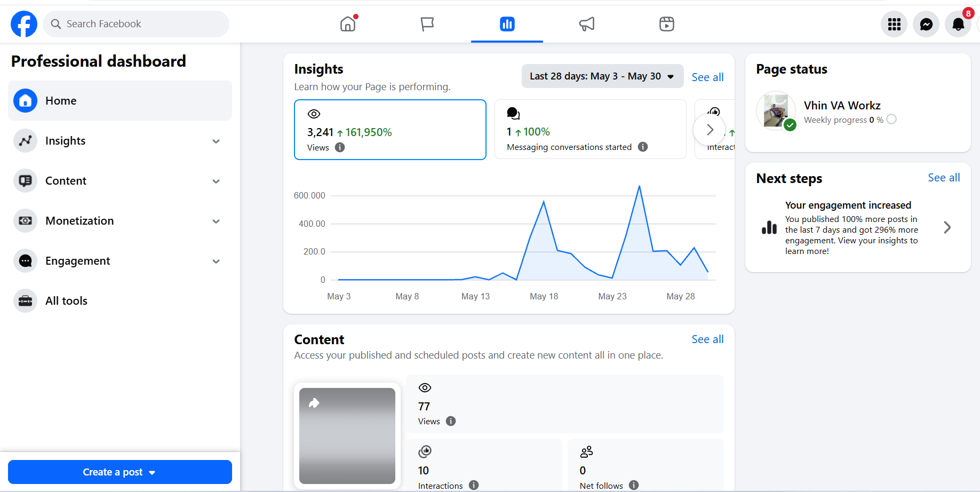Click the bar chart icon in Next steps
The height and width of the screenshot is (492, 980).
[769, 227]
